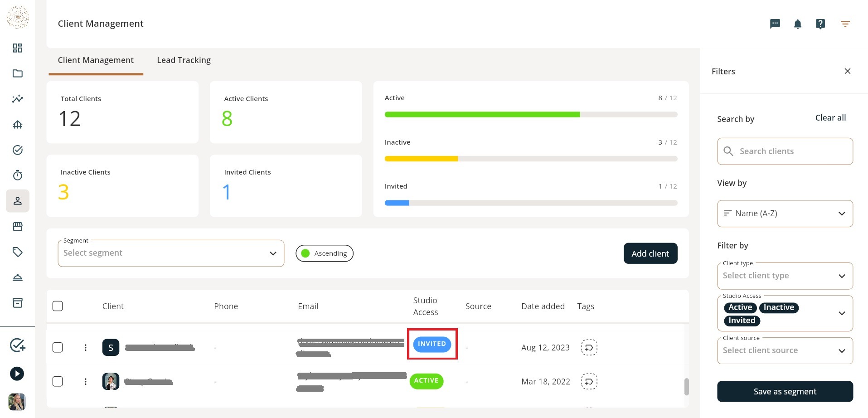The width and height of the screenshot is (868, 418).
Task: Open the price tag icon in sidebar
Action: 18,252
